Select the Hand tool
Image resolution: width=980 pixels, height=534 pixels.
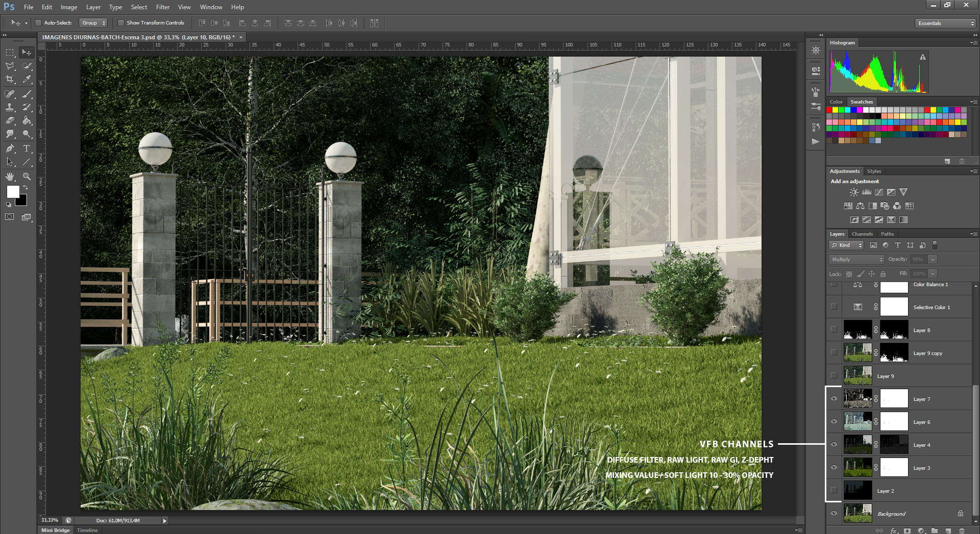tap(10, 176)
